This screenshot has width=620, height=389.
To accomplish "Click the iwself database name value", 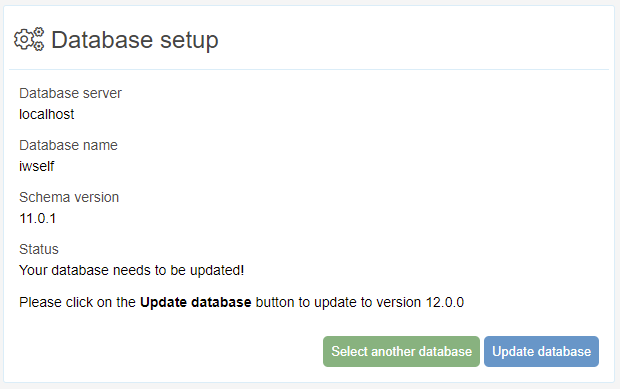I will pyautogui.click(x=36, y=166).
